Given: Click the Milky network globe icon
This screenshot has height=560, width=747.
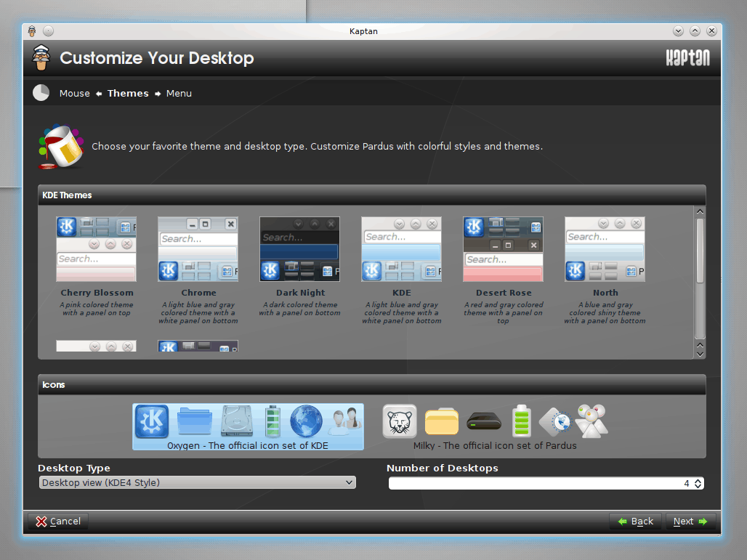Looking at the screenshot, I should click(x=555, y=422).
